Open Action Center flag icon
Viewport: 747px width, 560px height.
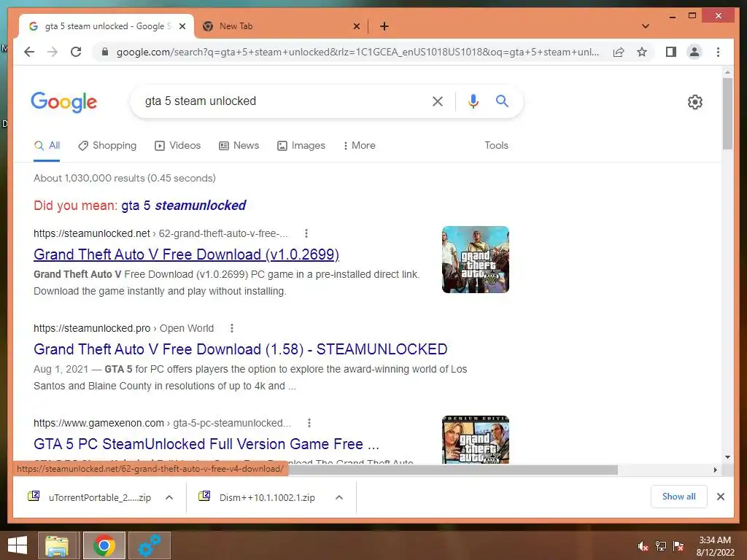tap(678, 546)
